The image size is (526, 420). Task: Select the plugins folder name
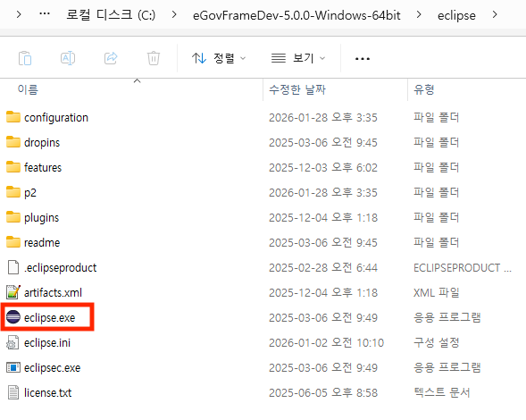(x=41, y=217)
